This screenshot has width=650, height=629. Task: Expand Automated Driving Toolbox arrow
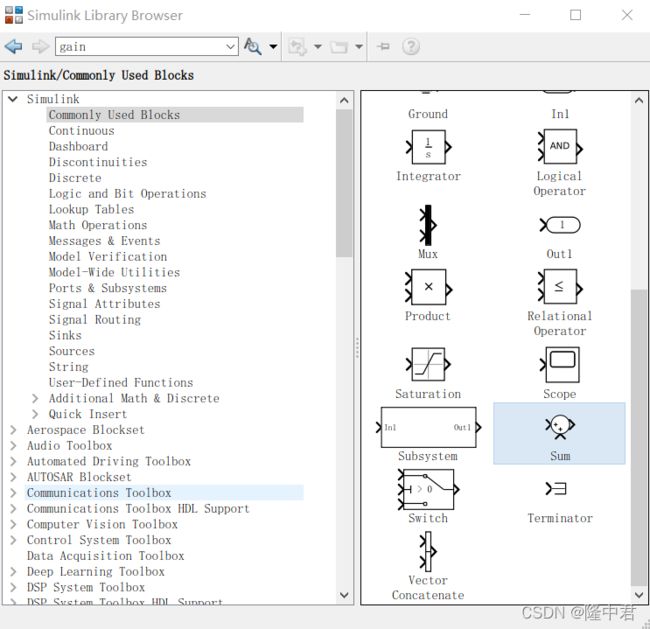click(13, 461)
